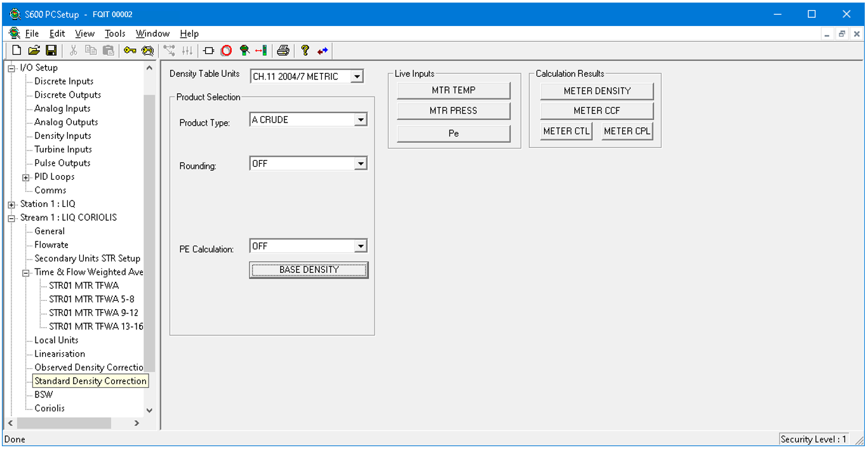Select Linearisation in the tree
The image size is (868, 450).
pyautogui.click(x=60, y=354)
